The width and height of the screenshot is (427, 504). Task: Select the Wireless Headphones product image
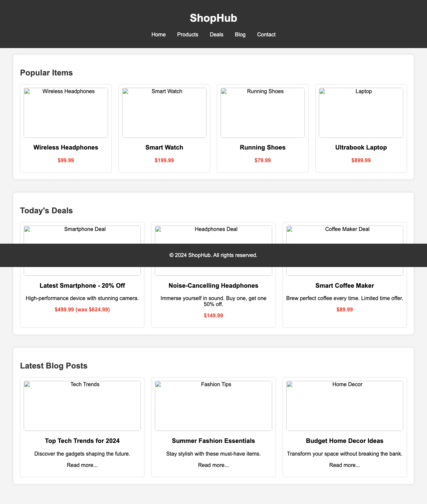coord(66,112)
